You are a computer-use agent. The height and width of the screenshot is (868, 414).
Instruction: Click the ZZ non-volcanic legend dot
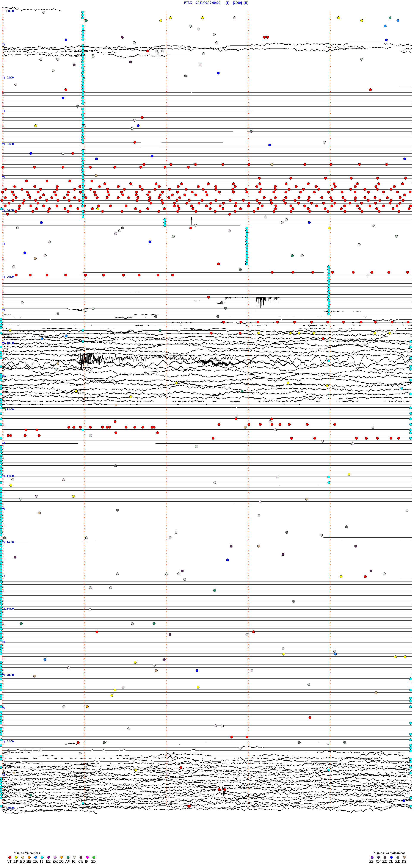372,857
